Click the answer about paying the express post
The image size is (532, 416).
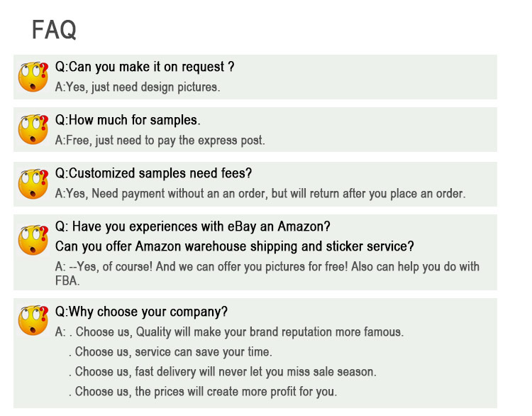click(x=160, y=141)
